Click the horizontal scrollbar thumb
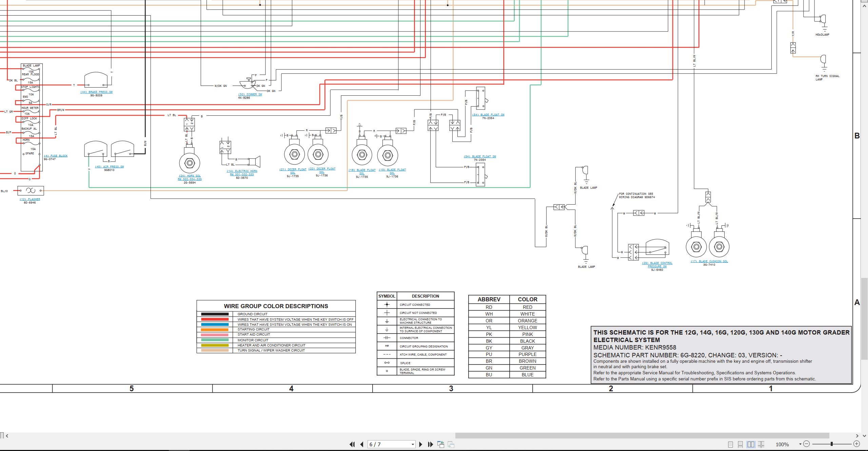The width and height of the screenshot is (868, 451). pos(642,436)
